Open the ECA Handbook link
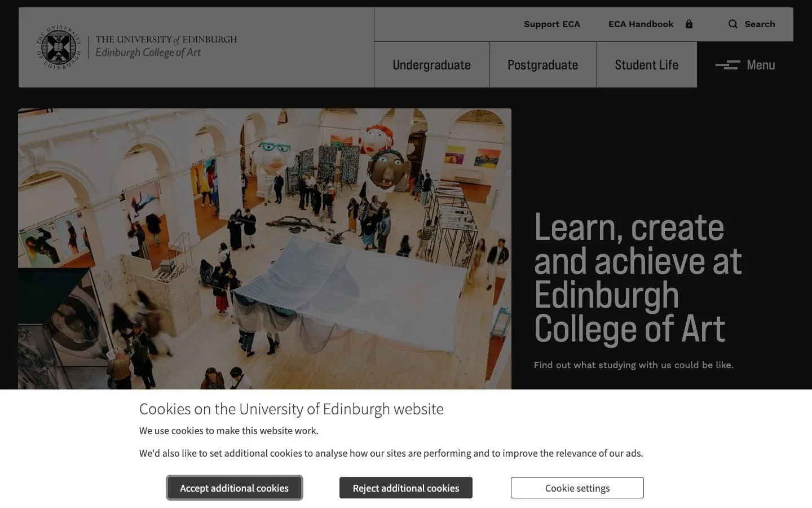 click(641, 24)
